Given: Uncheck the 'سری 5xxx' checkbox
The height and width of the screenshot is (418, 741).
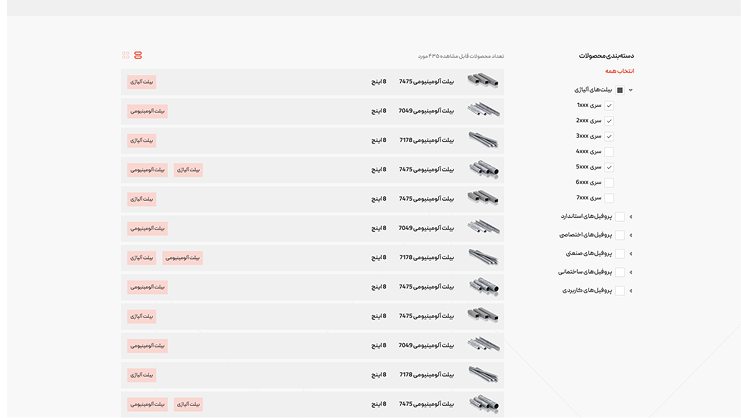Looking at the screenshot, I should 609,167.
